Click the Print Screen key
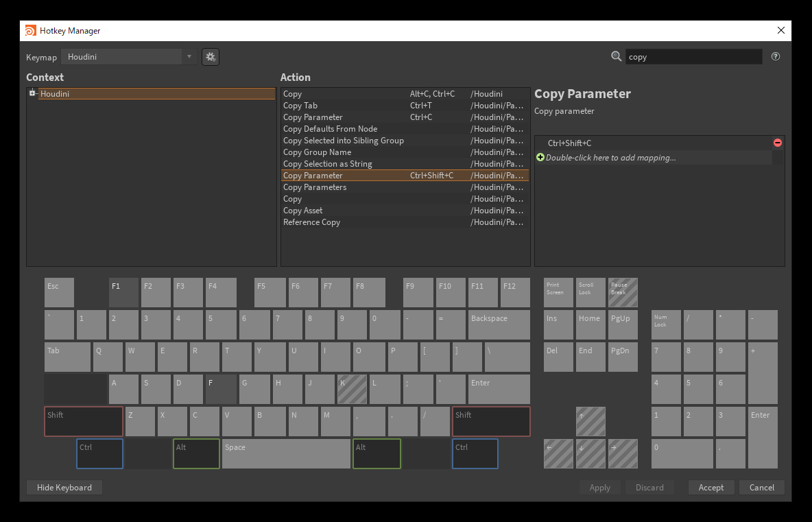Viewport: 812px width, 522px height. click(x=558, y=293)
